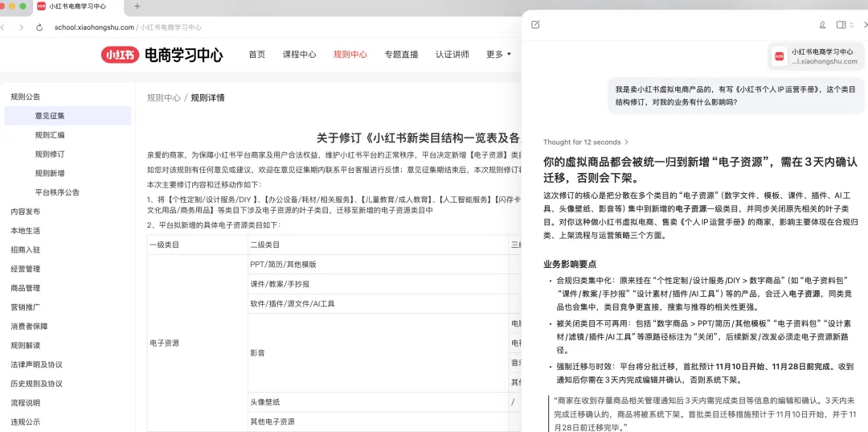Click the 小红书 favicon on the tab
Viewport: 868px width, 432px height.
coord(41,6)
